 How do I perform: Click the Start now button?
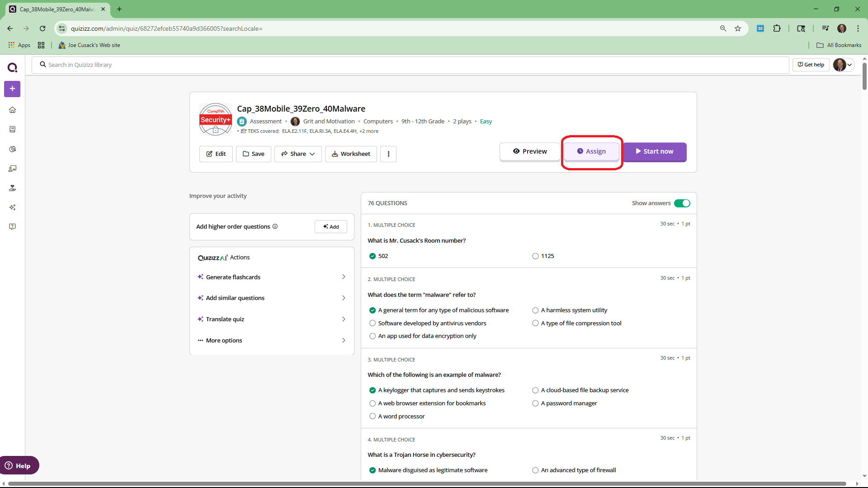coord(654,151)
